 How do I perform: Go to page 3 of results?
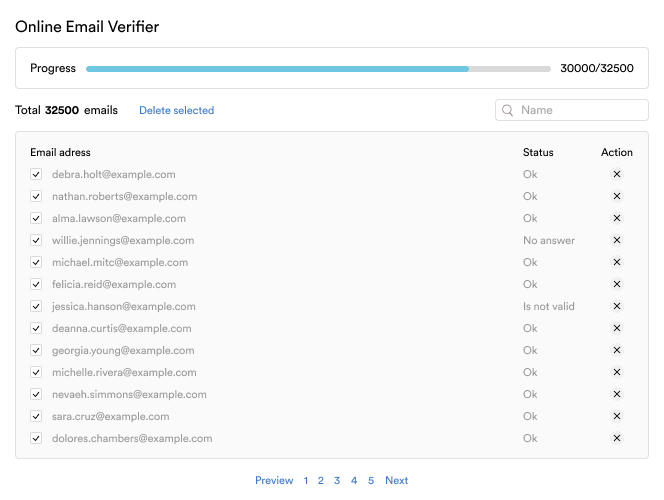[337, 480]
